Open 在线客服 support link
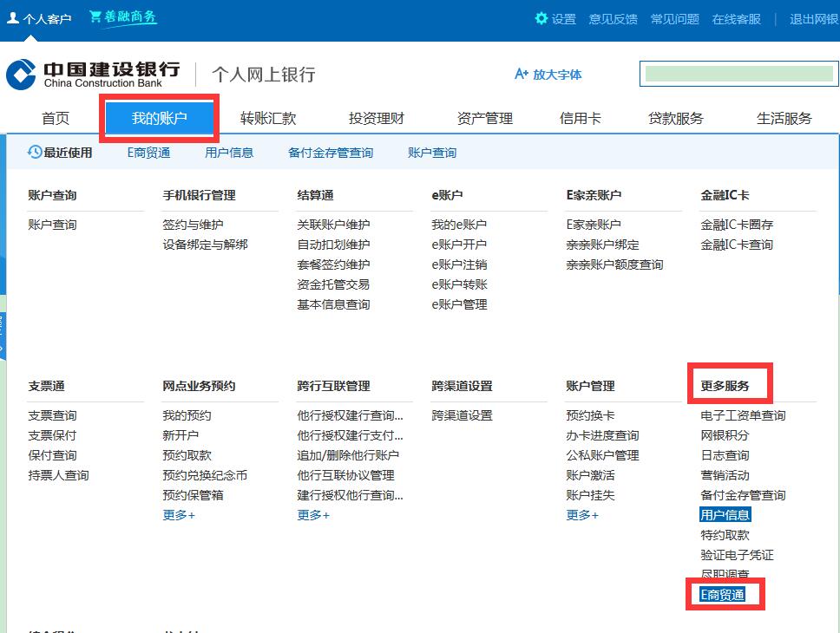This screenshot has height=633, width=840. (737, 19)
